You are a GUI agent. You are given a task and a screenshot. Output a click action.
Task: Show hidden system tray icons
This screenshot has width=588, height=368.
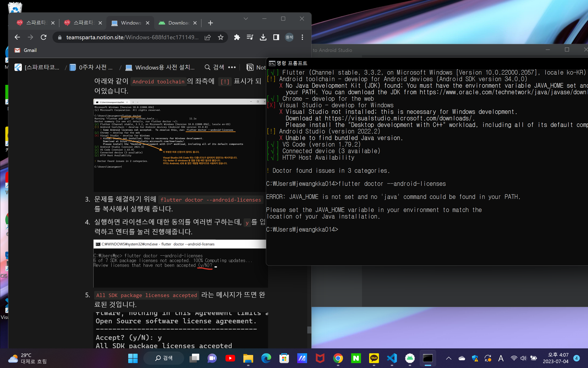pyautogui.click(x=449, y=358)
